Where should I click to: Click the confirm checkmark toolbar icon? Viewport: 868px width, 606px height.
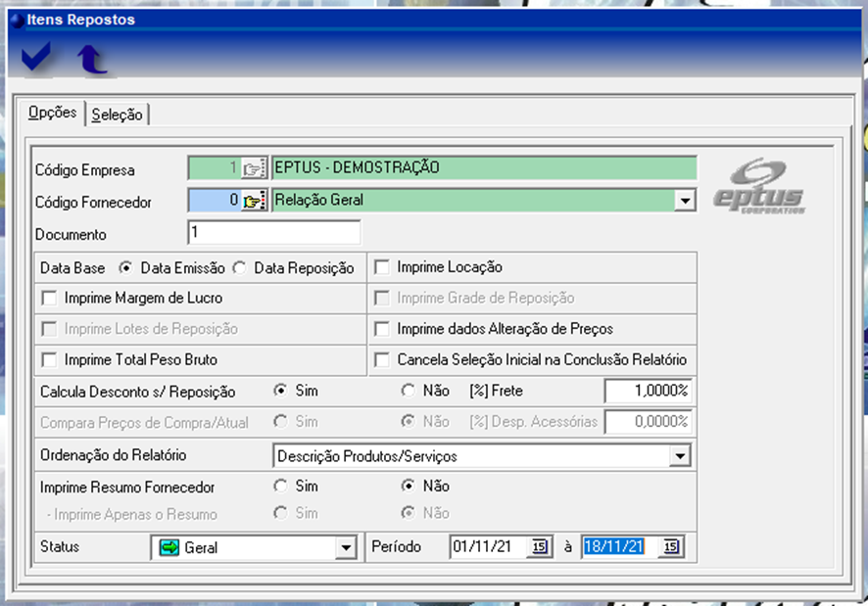click(x=36, y=59)
